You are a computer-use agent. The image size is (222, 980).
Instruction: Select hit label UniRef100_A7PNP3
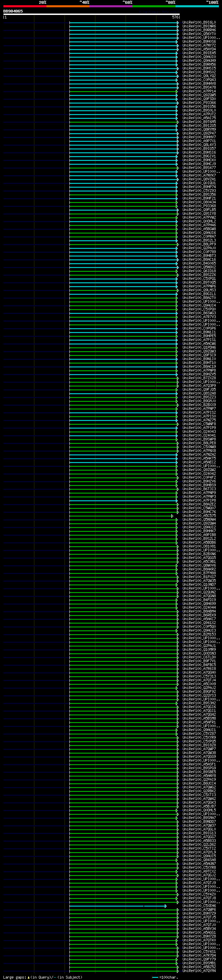click(x=199, y=496)
